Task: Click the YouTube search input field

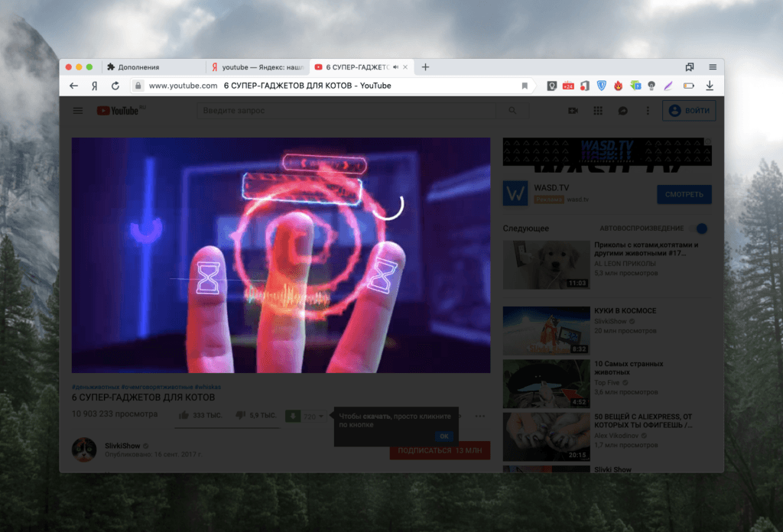Action: point(346,110)
